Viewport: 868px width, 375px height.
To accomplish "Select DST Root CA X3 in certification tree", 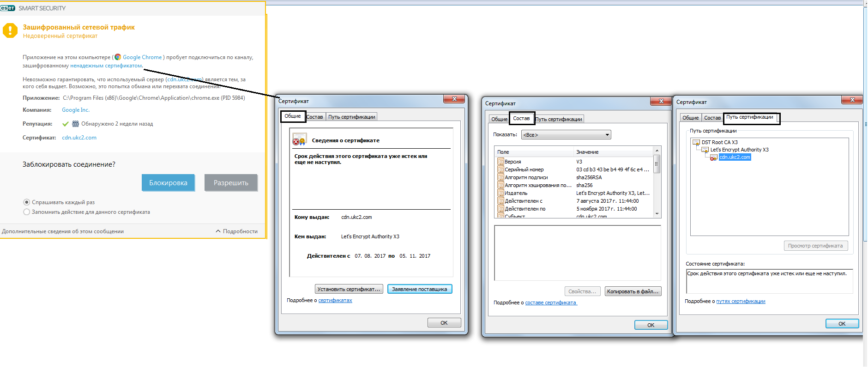I will pyautogui.click(x=720, y=143).
